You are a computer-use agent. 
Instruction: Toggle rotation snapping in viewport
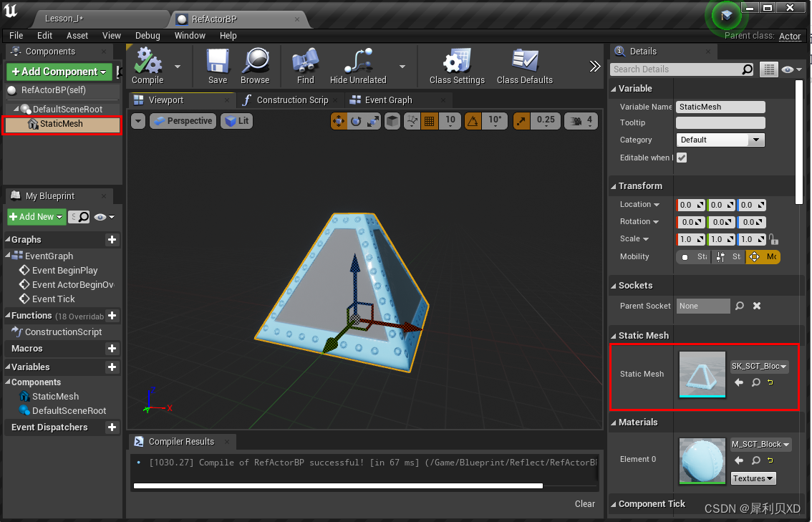click(x=473, y=121)
